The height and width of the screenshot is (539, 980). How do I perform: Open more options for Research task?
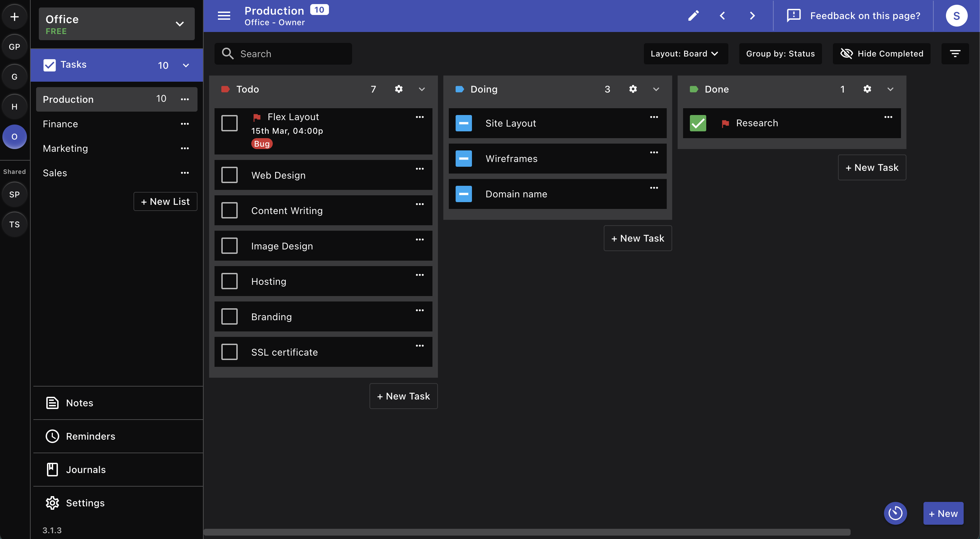[888, 117]
